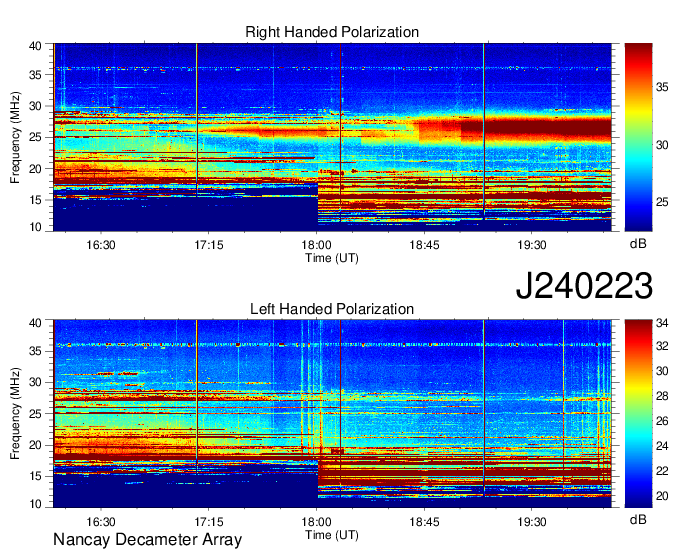The width and height of the screenshot is (680, 552).
Task: Click the 34 dB mark on Left Handed colorbar
Action: tap(662, 323)
